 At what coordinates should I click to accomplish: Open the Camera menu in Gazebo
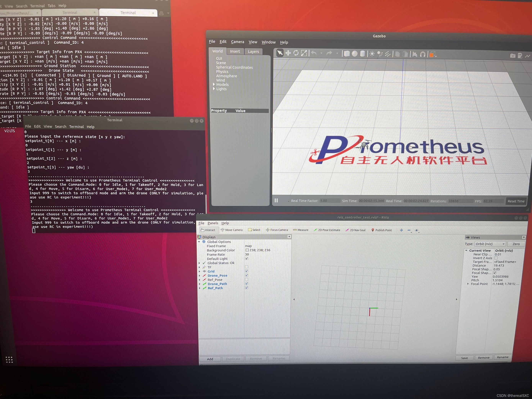click(x=237, y=42)
